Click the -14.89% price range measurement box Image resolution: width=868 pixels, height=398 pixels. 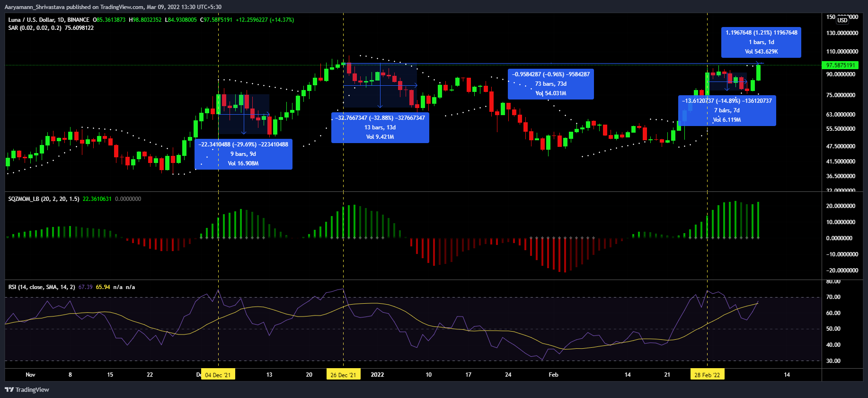coord(726,110)
